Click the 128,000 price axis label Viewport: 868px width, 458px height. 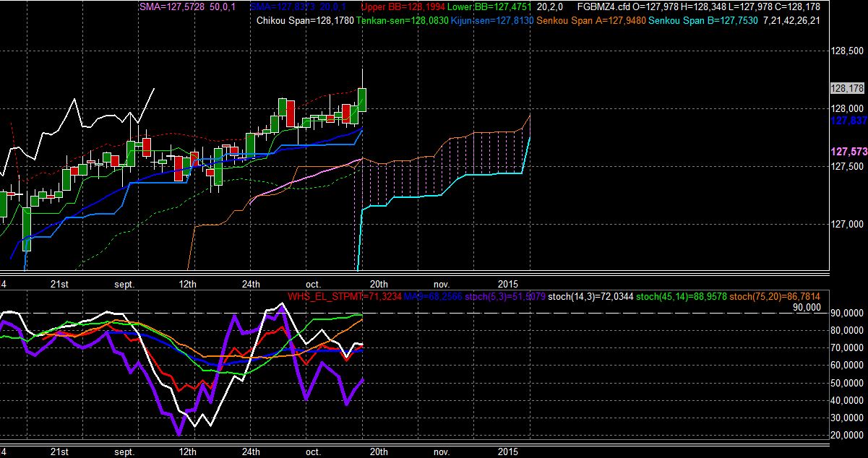click(x=848, y=109)
